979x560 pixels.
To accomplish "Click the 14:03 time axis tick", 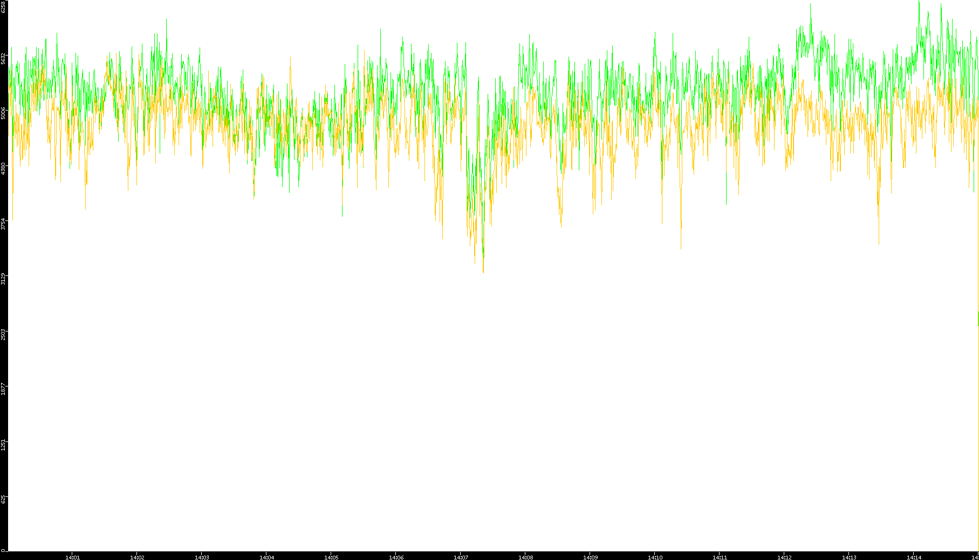I will tap(202, 557).
